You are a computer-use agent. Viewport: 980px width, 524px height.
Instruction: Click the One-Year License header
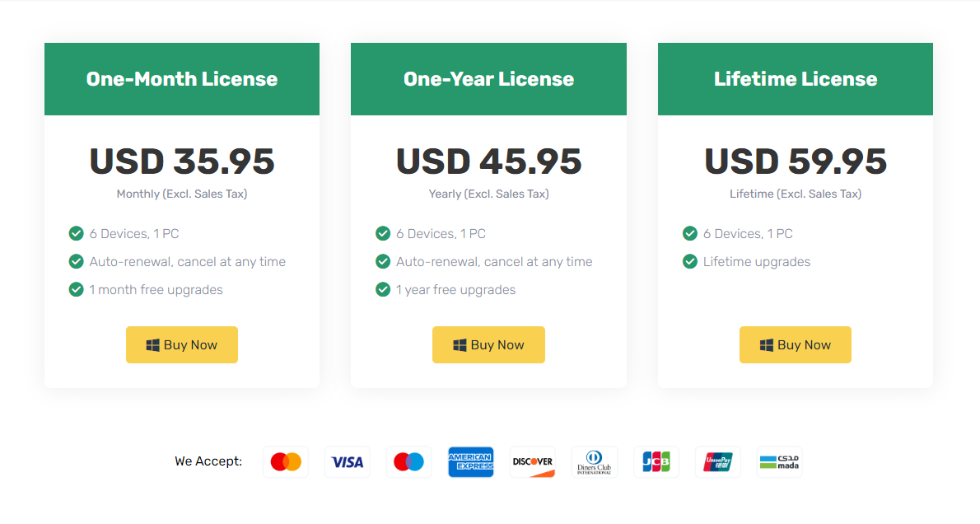pyautogui.click(x=488, y=79)
